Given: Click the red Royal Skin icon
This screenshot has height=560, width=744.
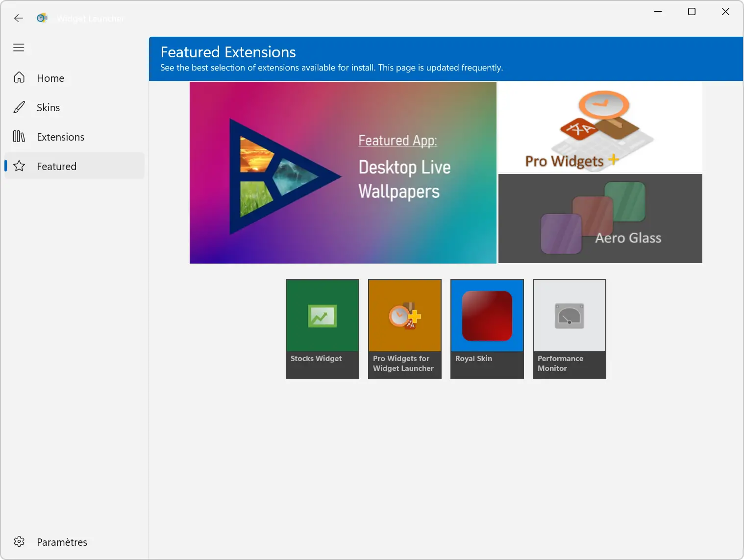Looking at the screenshot, I should [x=487, y=316].
